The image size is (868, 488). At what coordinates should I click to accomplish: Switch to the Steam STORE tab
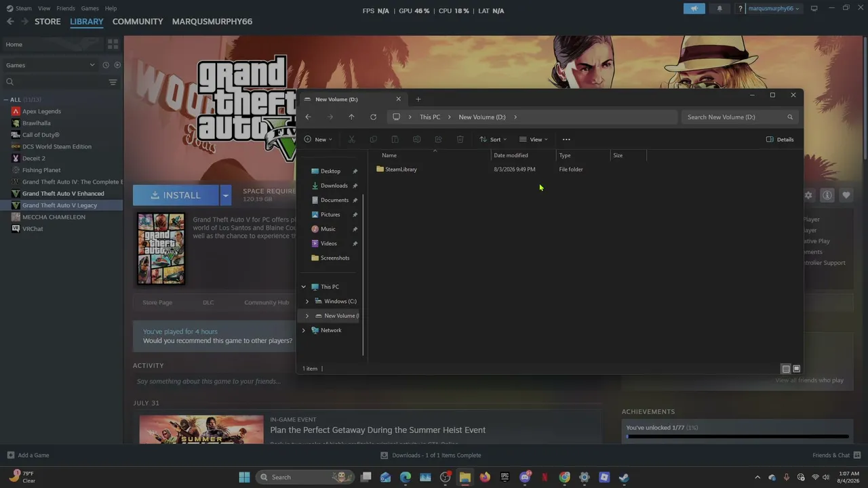pyautogui.click(x=47, y=22)
